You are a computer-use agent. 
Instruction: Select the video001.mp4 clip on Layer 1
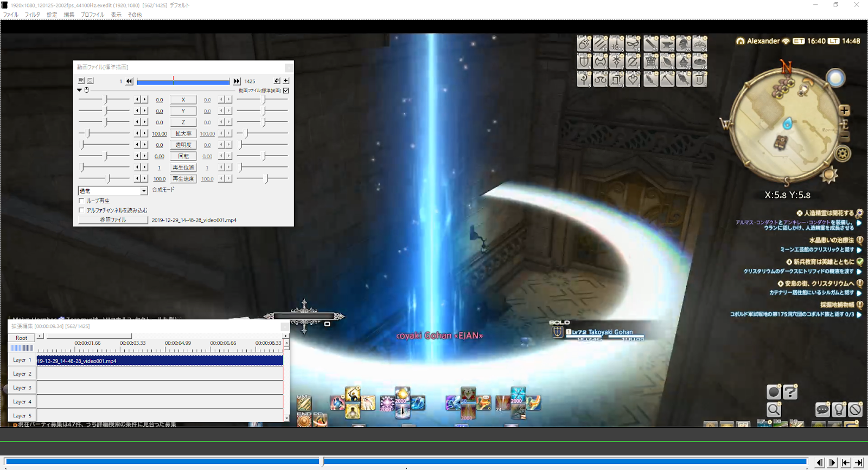159,360
